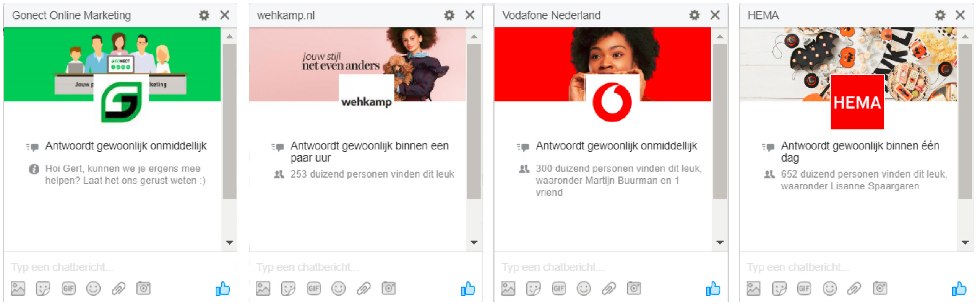Click camera icon in Vodafone Nederland chat

pyautogui.click(x=634, y=288)
